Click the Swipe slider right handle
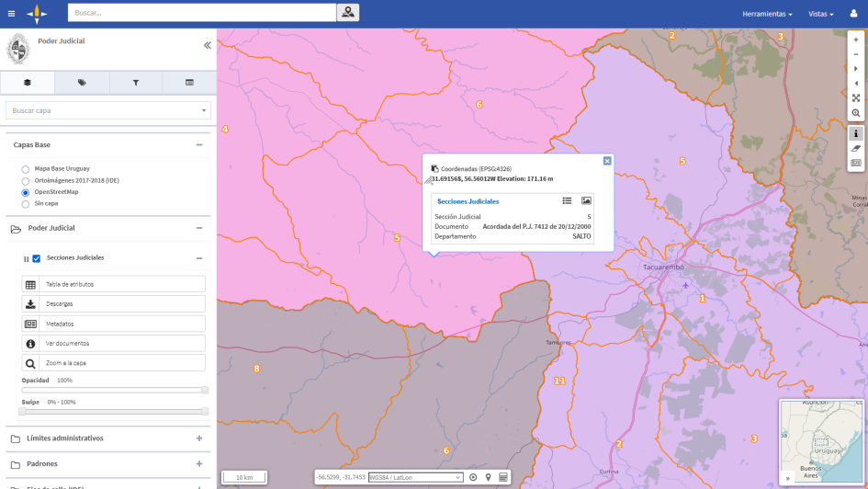Screen dimensions: 868x489 [x=205, y=412]
